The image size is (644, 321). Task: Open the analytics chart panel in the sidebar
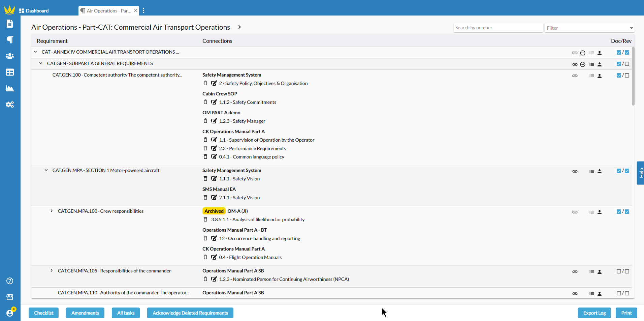point(10,88)
